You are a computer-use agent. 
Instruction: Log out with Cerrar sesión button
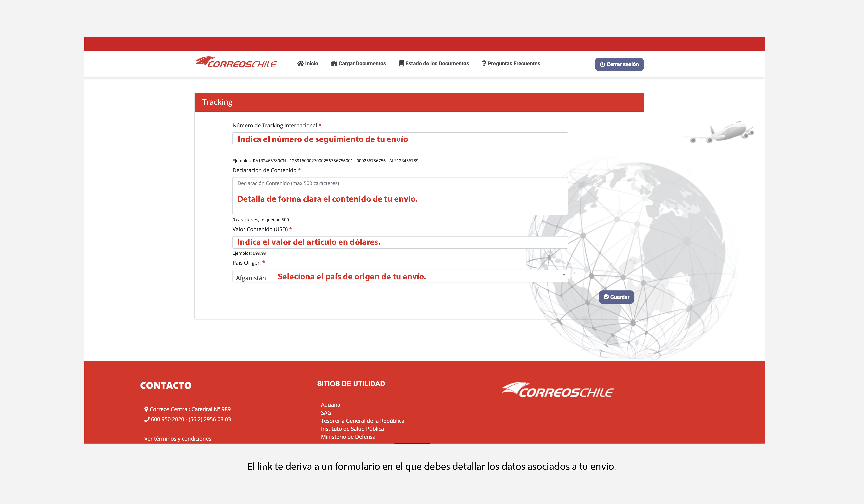tap(619, 65)
